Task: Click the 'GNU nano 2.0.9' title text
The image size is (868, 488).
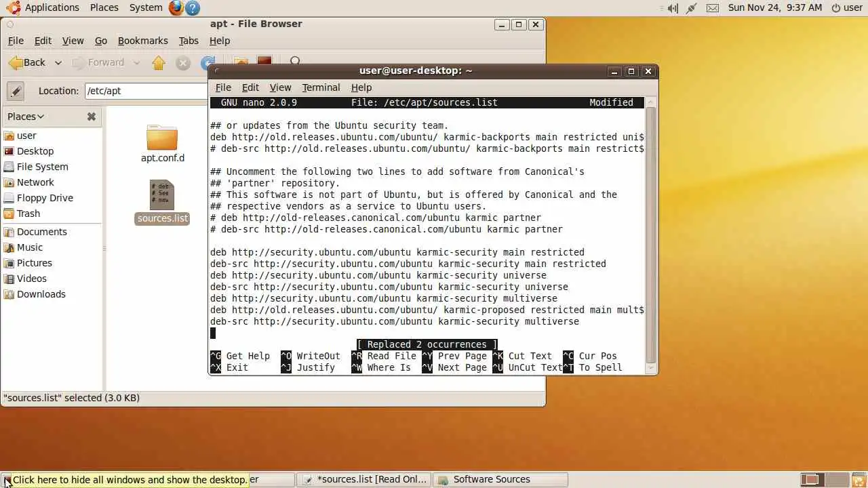Action: 259,102
